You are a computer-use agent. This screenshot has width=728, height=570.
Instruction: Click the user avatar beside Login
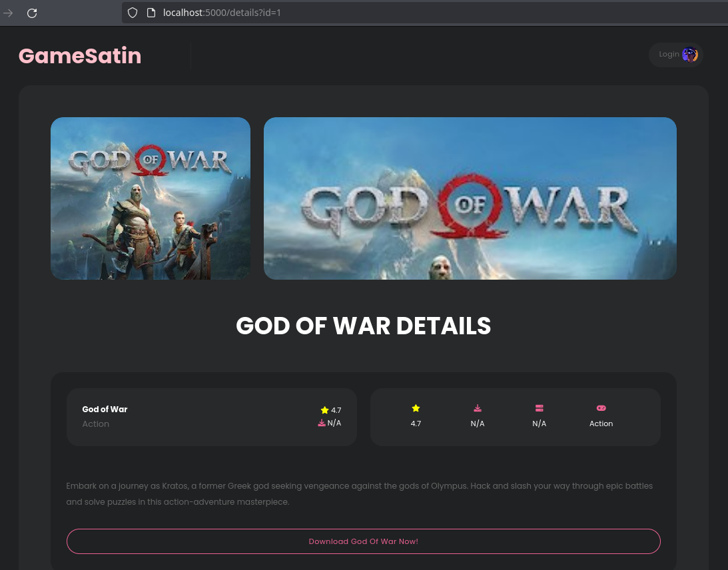pos(690,55)
